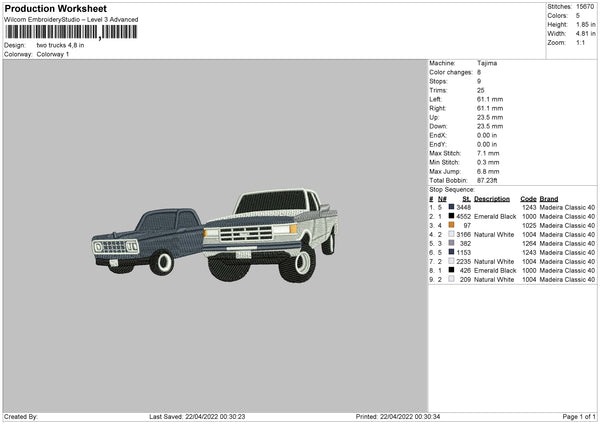Pick the dark blue swatch beside 3448
600x424 pixels.
pyautogui.click(x=452, y=207)
